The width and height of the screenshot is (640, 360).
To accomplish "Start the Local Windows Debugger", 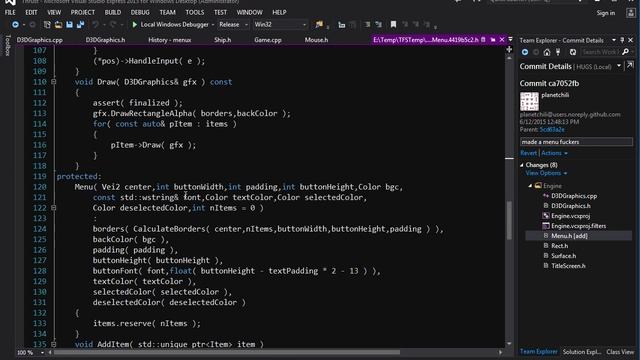I will (x=170, y=24).
